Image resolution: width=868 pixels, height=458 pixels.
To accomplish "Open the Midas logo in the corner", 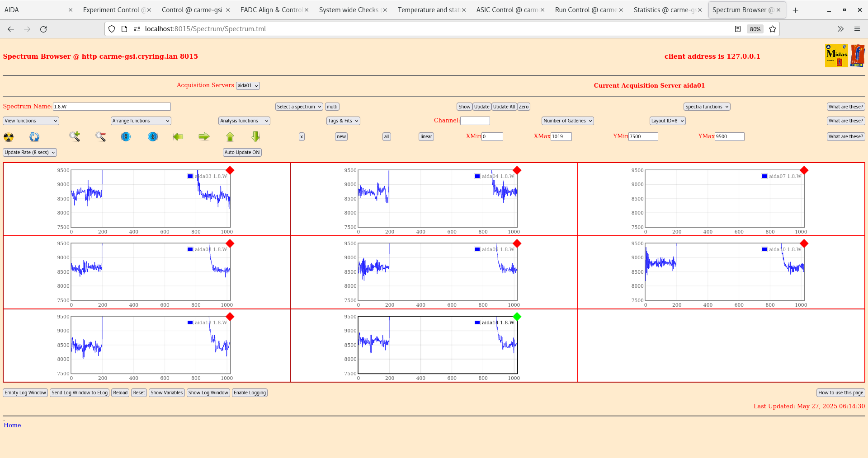I will 836,55.
